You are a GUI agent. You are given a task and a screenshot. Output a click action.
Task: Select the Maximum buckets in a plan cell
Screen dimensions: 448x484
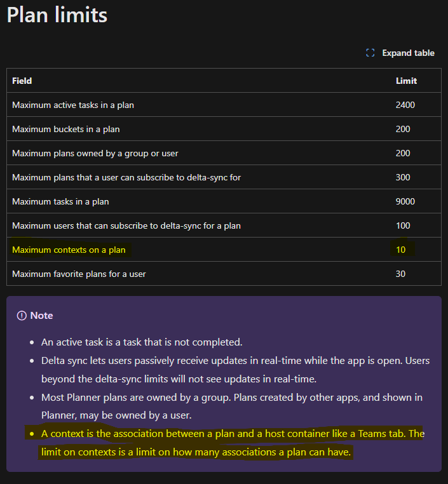pos(65,129)
